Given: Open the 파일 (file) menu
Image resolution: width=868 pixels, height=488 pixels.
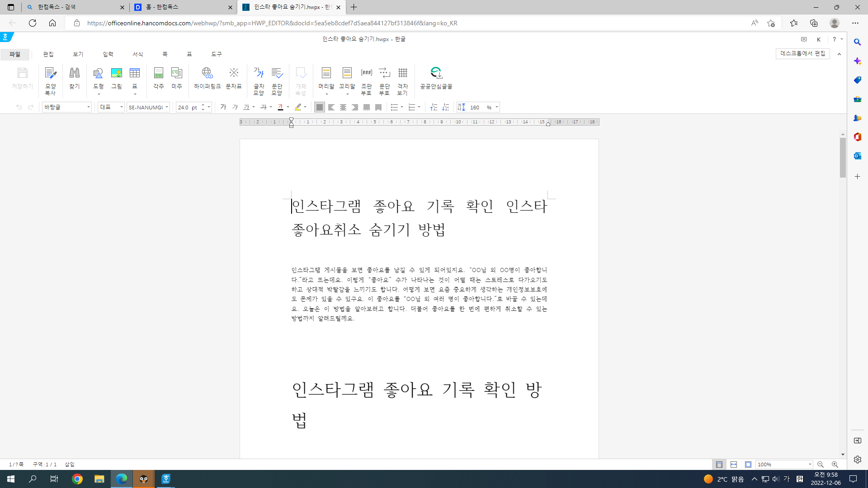Looking at the screenshot, I should click(x=15, y=54).
